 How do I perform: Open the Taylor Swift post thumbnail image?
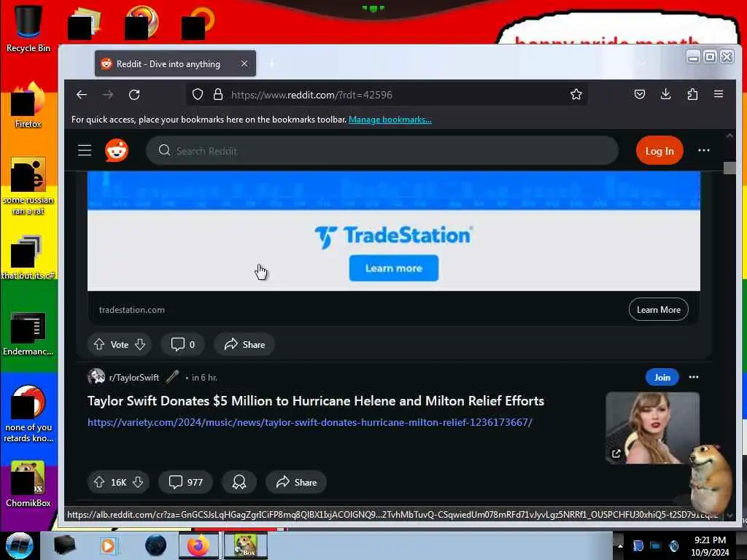pos(653,427)
